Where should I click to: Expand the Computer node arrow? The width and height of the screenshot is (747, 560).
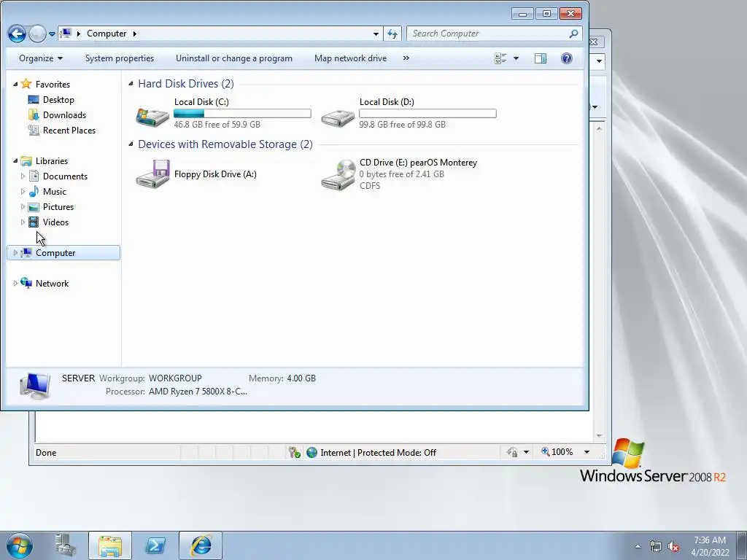(x=15, y=253)
